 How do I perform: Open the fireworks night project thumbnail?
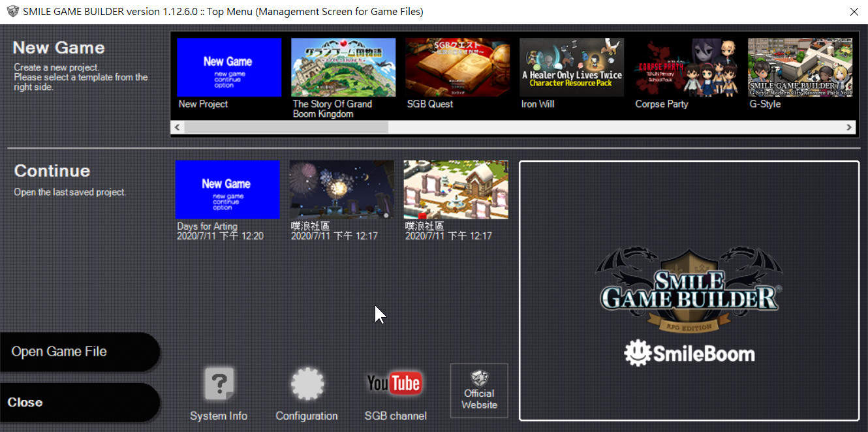pyautogui.click(x=342, y=190)
